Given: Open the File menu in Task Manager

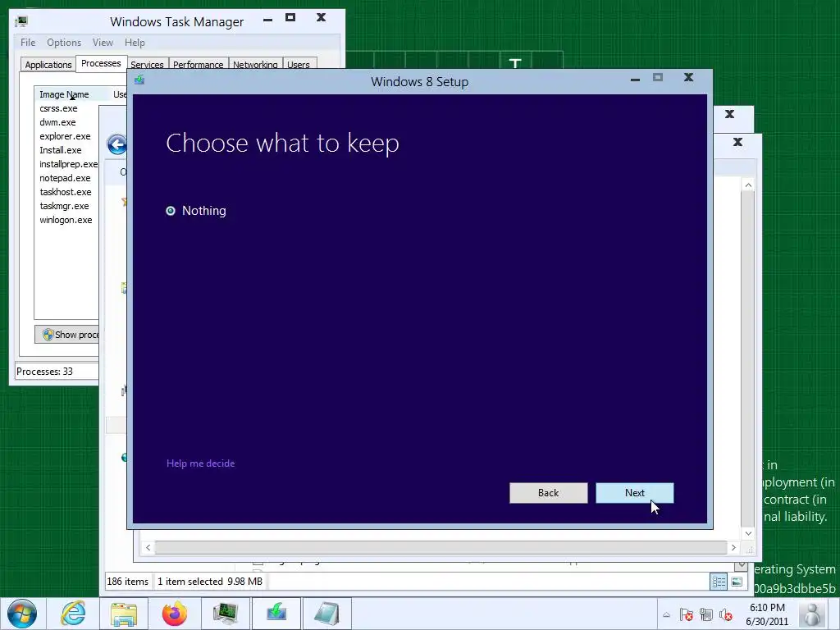Looking at the screenshot, I should 28,43.
